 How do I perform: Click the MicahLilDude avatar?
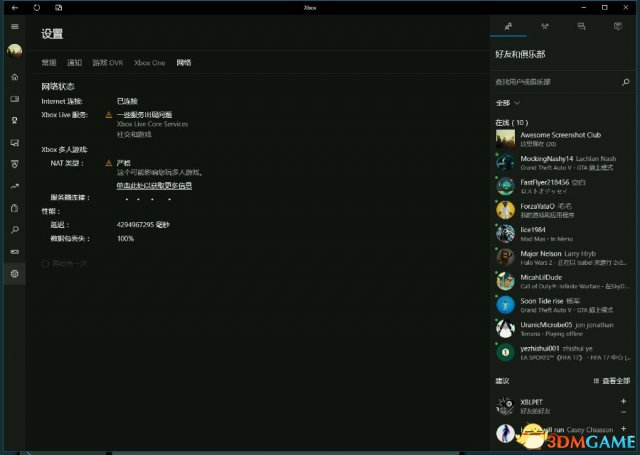coord(505,281)
